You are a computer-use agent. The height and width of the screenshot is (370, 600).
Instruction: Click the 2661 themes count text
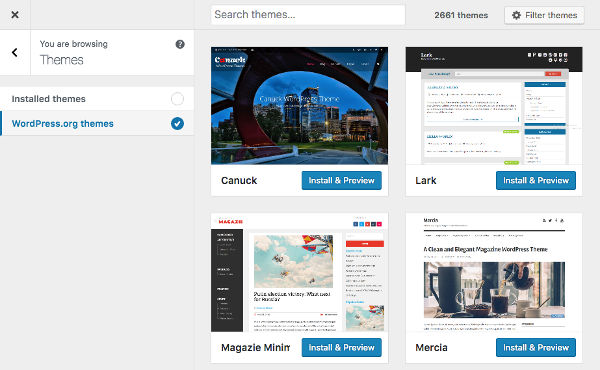tap(461, 15)
